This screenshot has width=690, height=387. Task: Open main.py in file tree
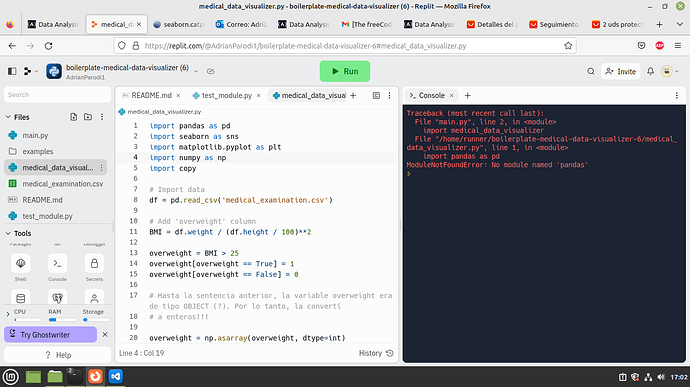(35, 135)
